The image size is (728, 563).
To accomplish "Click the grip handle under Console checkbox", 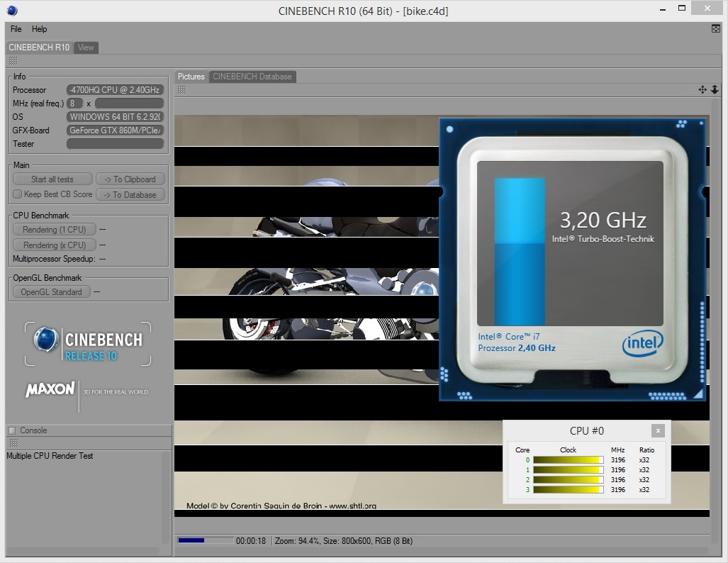I will tap(13, 443).
